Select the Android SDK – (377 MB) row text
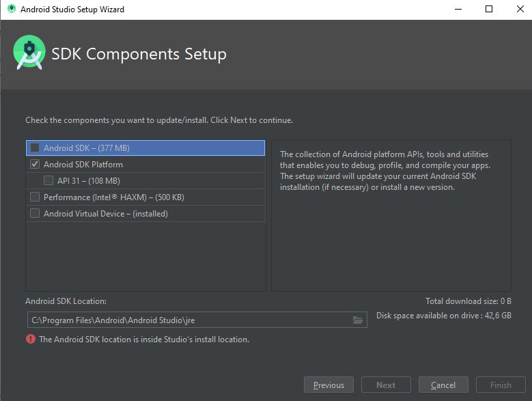532x401 pixels. [x=87, y=148]
